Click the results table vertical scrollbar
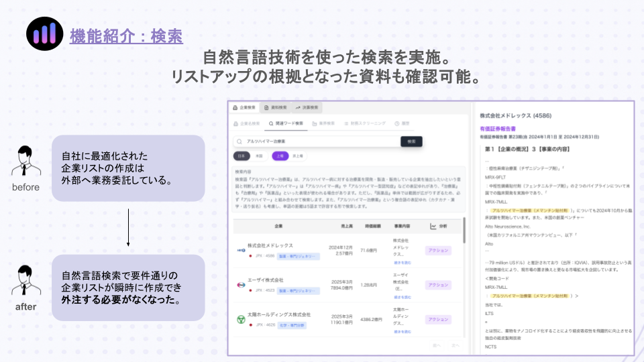Image resolution: width=644 pixels, height=362 pixels. (x=464, y=231)
